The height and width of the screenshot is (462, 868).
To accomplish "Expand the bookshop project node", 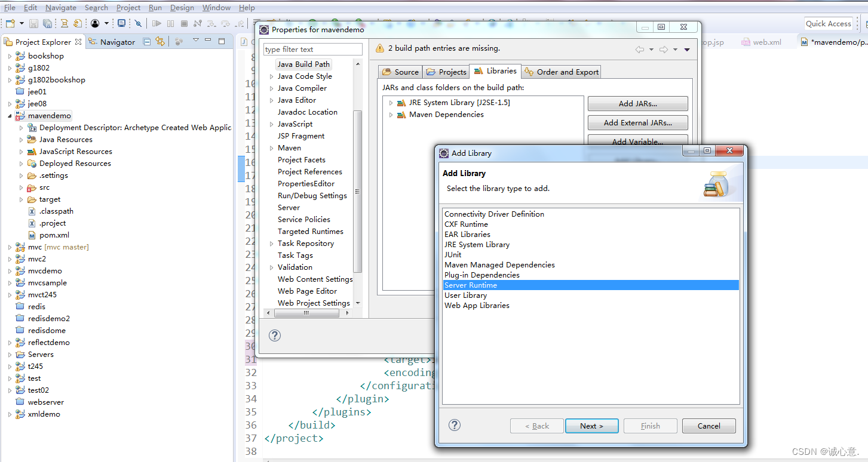I will [x=10, y=56].
